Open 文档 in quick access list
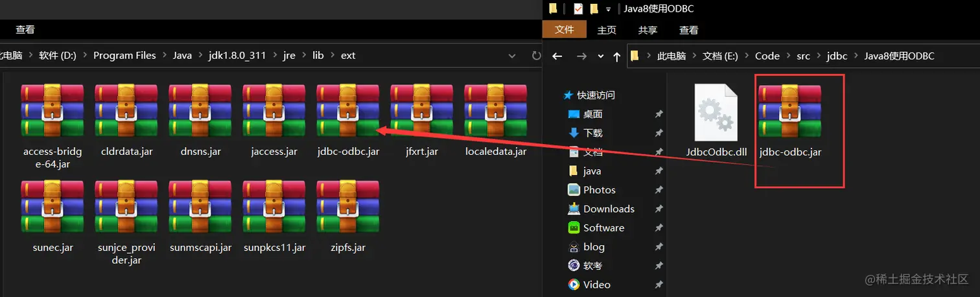980x297 pixels. (593, 152)
